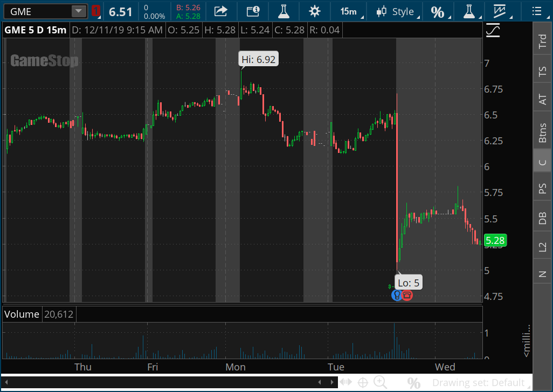Click the Wed date axis label
This screenshot has width=553, height=392.
[445, 367]
